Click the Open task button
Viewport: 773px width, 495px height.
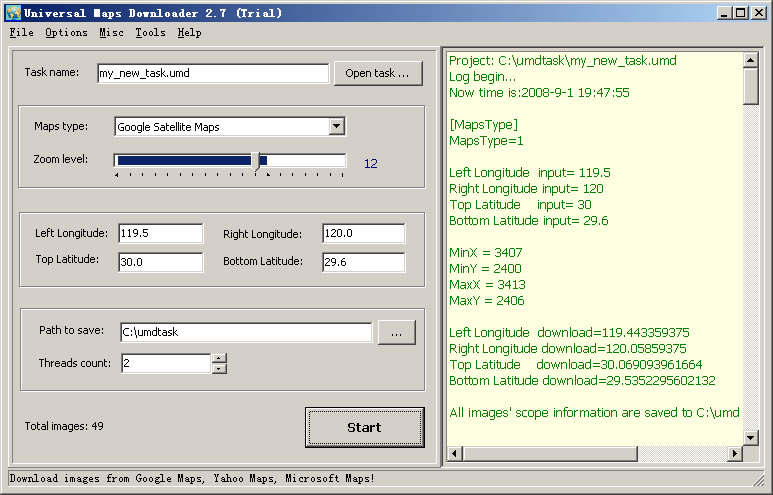click(x=378, y=73)
